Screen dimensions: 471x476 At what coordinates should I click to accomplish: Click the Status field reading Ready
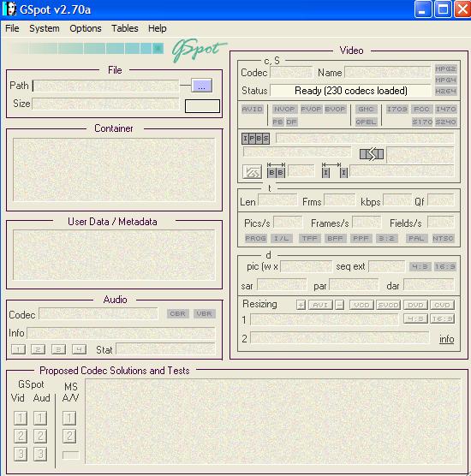point(350,91)
